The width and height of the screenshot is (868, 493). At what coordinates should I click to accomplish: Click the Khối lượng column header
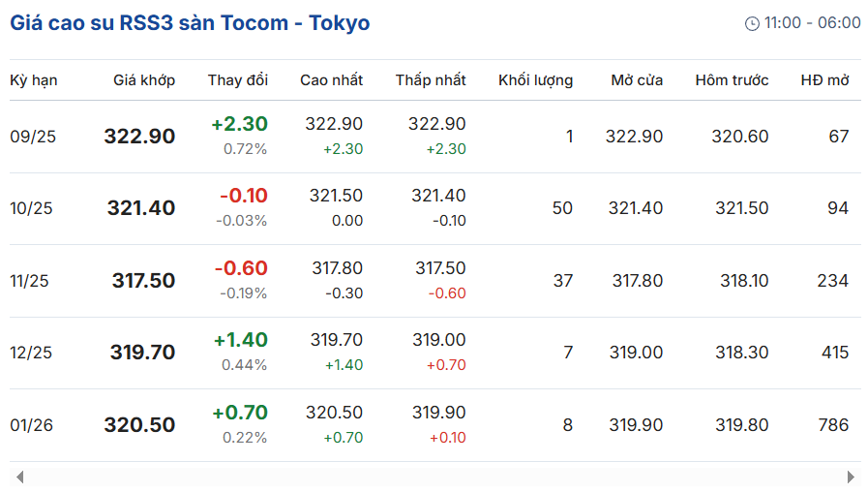pyautogui.click(x=535, y=80)
